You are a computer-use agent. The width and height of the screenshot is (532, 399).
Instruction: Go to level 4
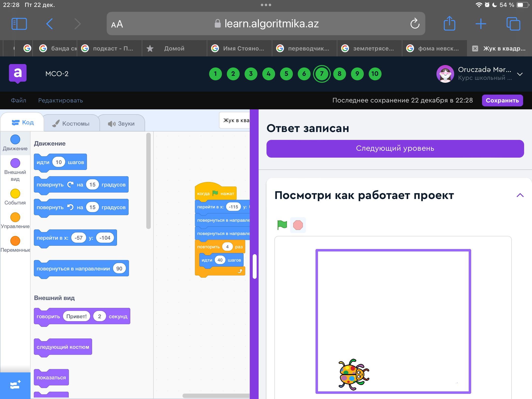(268, 74)
